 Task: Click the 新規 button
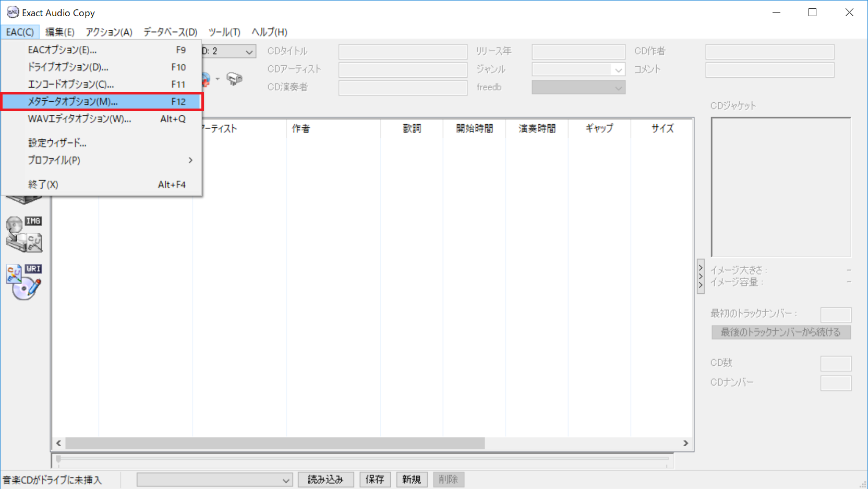412,480
